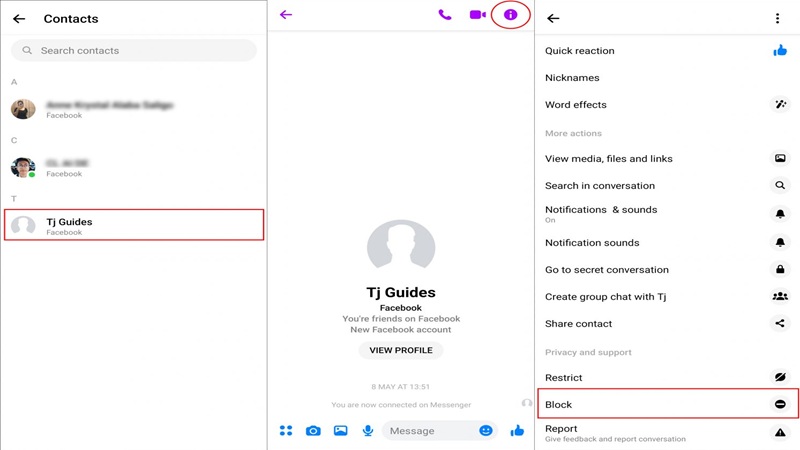The width and height of the screenshot is (800, 450).
Task: Tap Tj Guides large profile picture
Action: click(x=401, y=244)
